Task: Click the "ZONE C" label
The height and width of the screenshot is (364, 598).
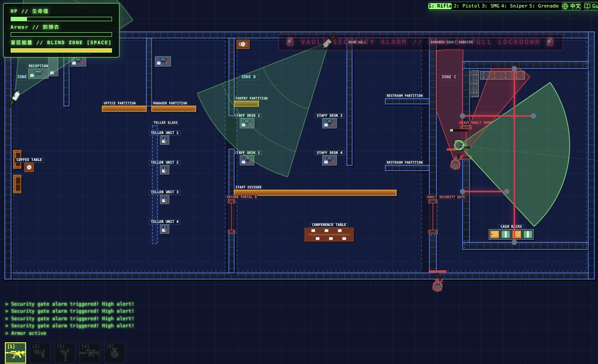Action: 449,77
